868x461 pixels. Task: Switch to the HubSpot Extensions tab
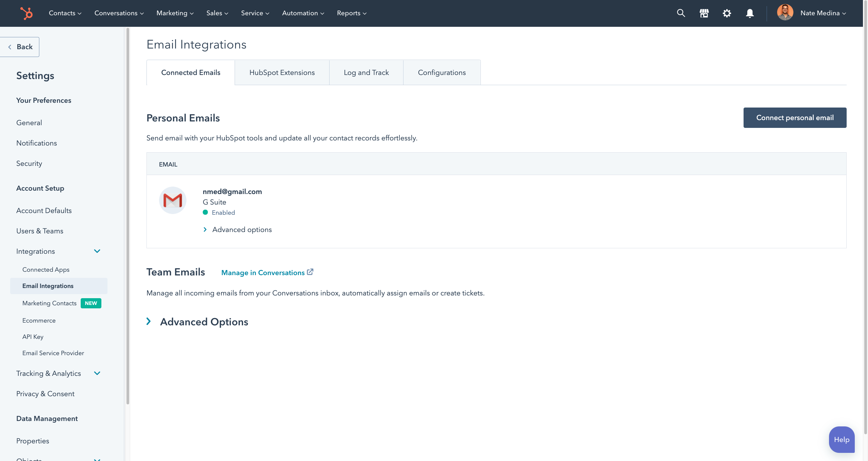282,72
